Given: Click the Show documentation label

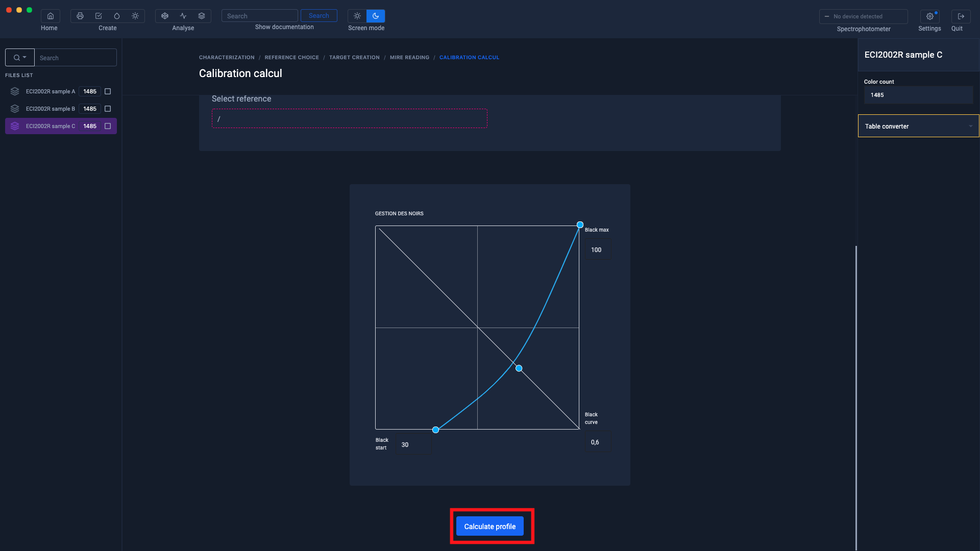Looking at the screenshot, I should pos(284,27).
